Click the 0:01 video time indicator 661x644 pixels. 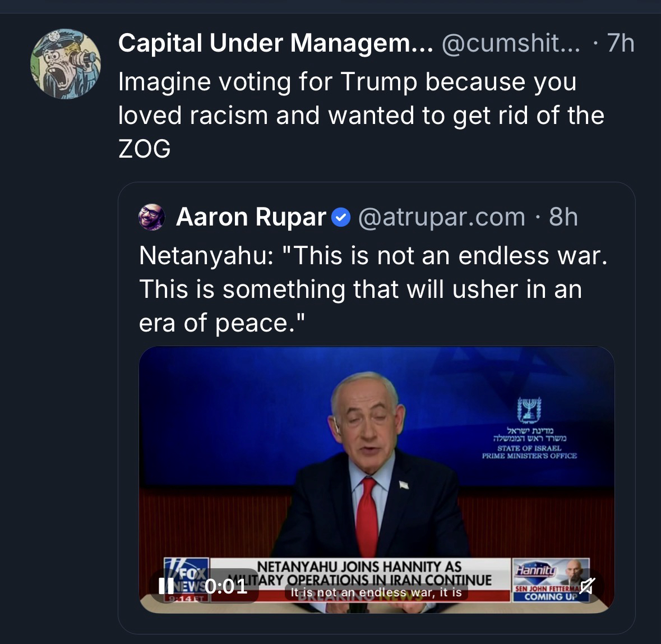[x=226, y=586]
